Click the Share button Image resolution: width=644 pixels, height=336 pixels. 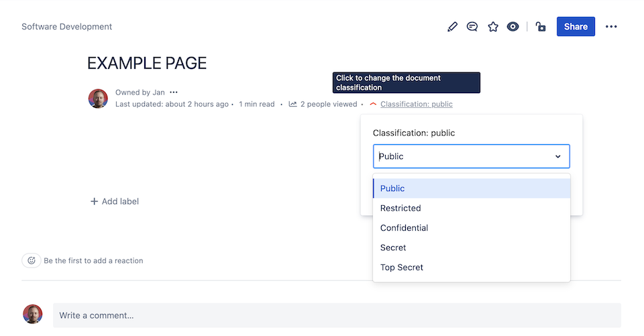click(576, 27)
